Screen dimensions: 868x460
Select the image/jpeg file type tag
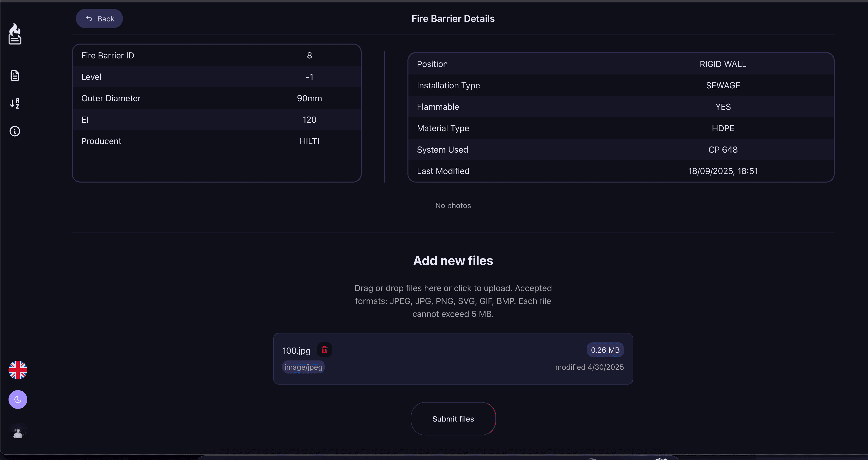pos(303,367)
